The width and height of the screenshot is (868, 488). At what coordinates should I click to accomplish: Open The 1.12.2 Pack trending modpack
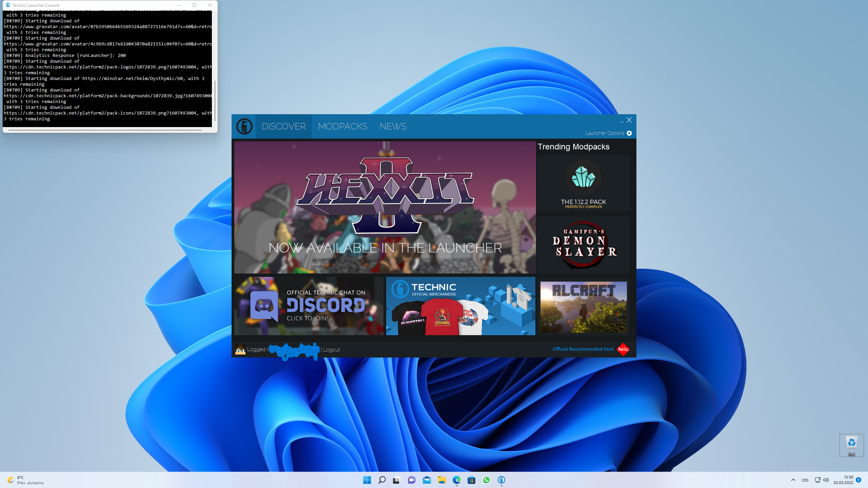(x=584, y=183)
